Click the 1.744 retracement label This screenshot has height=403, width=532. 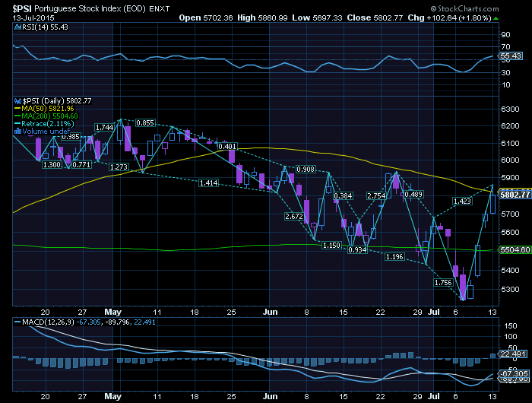pos(104,127)
